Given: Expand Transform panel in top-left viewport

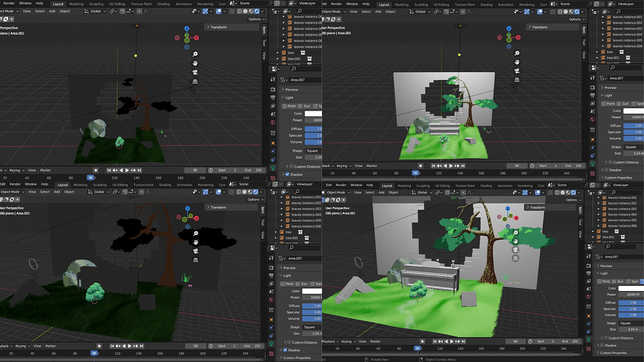Looking at the screenshot, I should (x=231, y=27).
